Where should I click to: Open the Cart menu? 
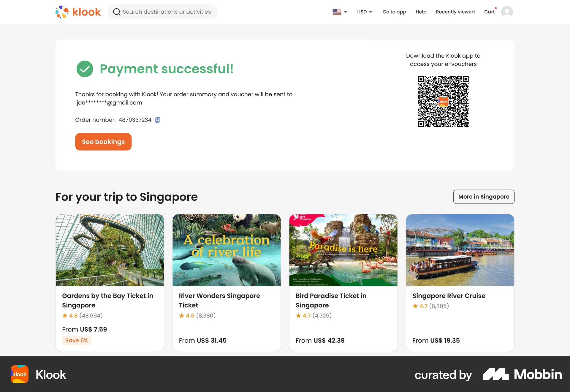(489, 12)
